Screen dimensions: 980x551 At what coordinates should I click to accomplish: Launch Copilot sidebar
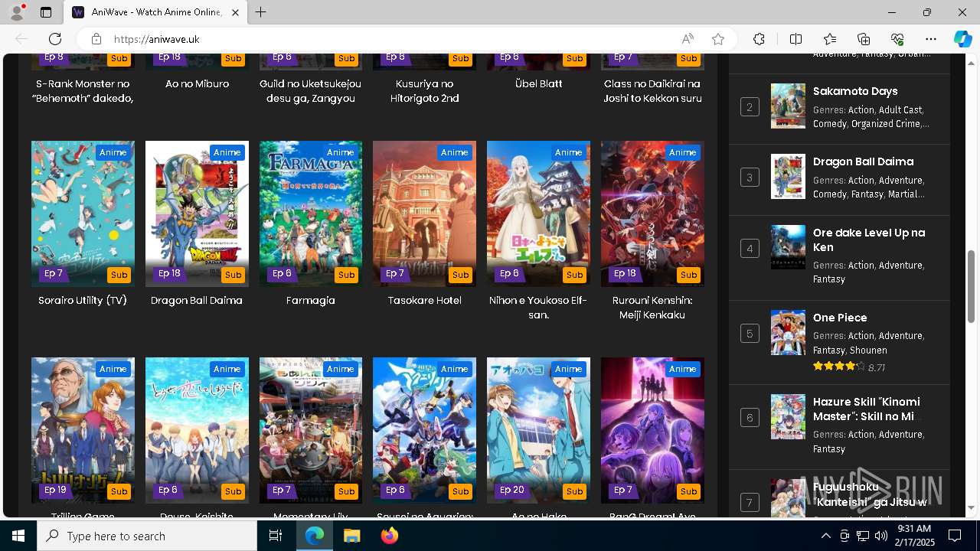pyautogui.click(x=962, y=39)
